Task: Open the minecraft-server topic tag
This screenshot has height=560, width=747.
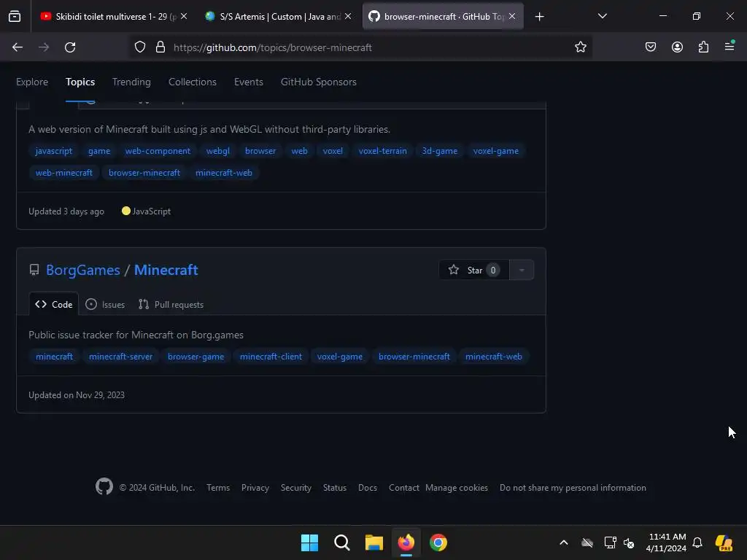Action: 120,357
